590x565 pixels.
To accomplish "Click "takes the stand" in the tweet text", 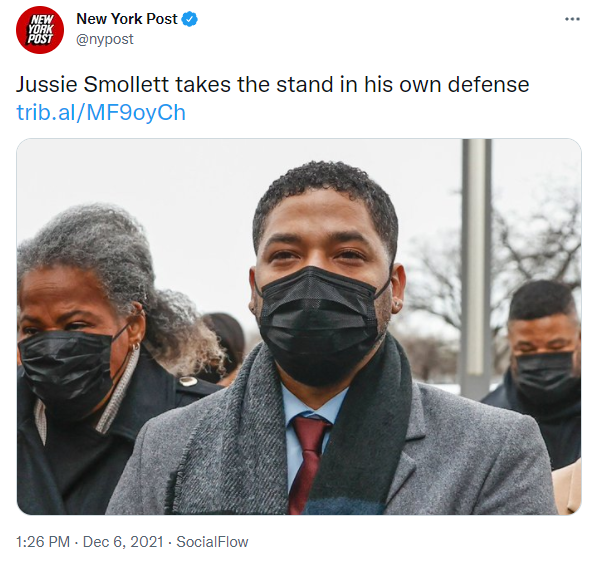I will pos(255,84).
